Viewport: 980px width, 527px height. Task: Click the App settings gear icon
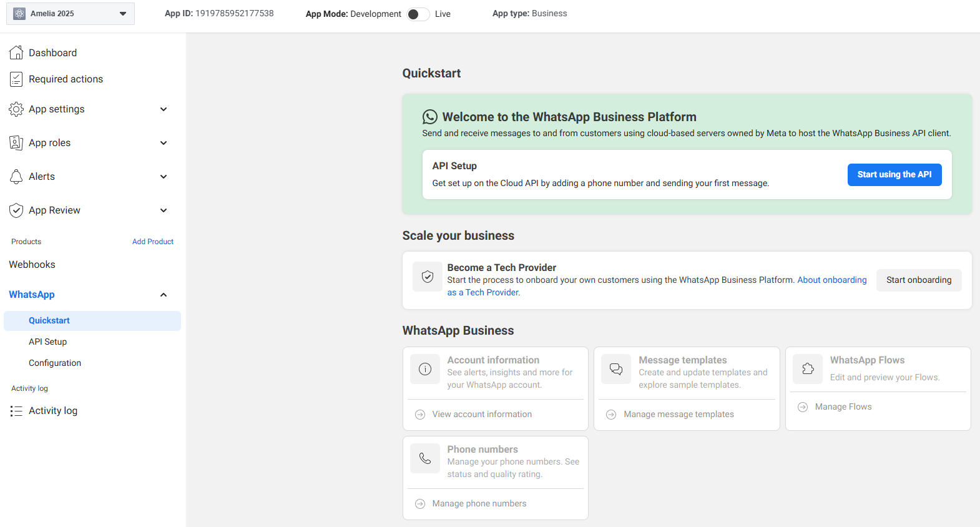coord(16,109)
